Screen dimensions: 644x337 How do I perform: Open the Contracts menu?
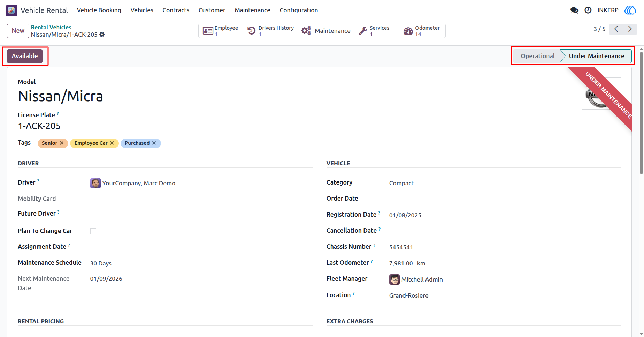[176, 10]
